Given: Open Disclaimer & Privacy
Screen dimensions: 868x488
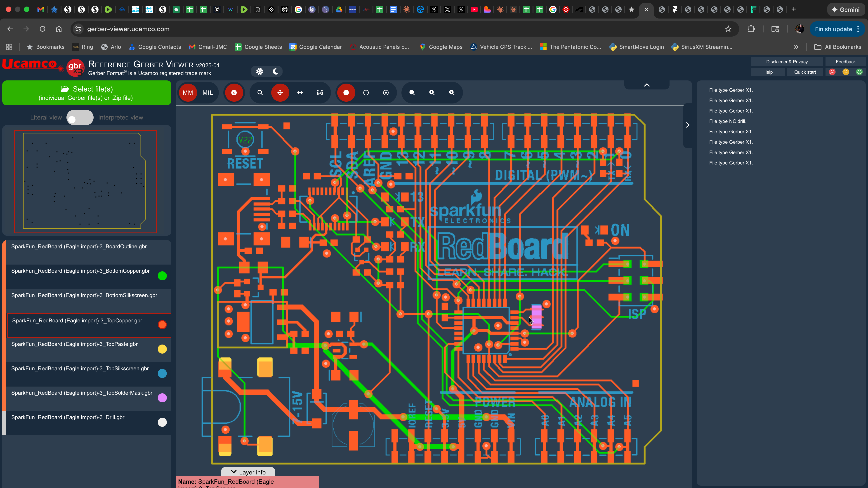Looking at the screenshot, I should [x=787, y=62].
